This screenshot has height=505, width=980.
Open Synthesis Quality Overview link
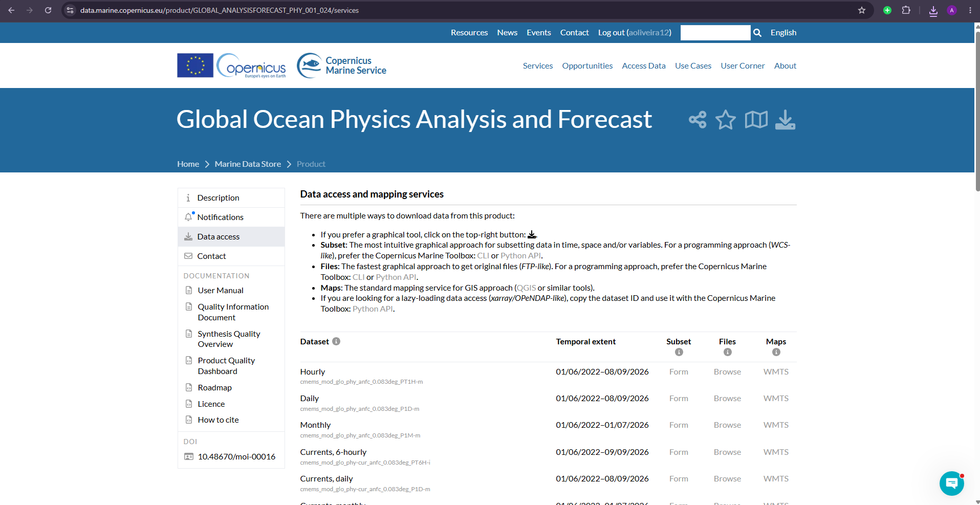click(229, 339)
